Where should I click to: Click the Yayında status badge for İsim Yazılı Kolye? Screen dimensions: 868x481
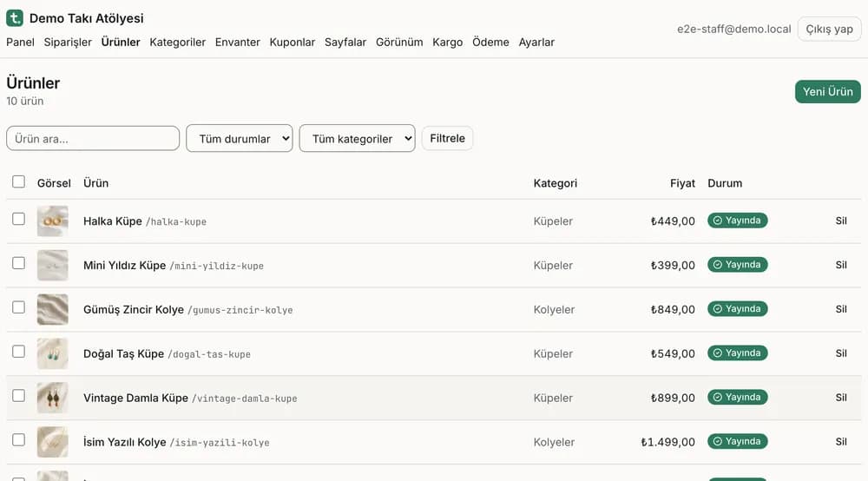coord(737,442)
